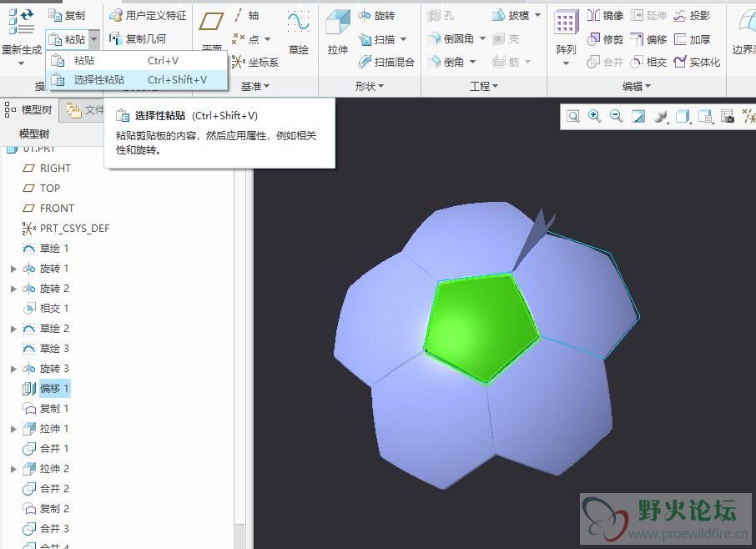Start the 草绘 sketch tool

click(x=299, y=33)
